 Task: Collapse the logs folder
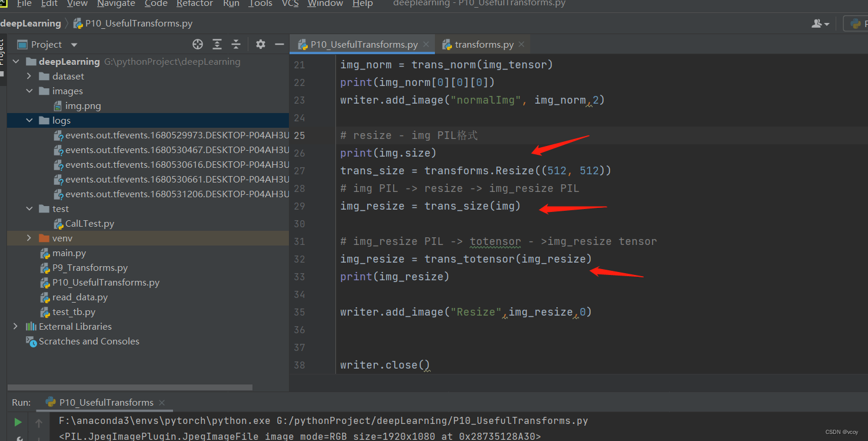[x=29, y=121]
